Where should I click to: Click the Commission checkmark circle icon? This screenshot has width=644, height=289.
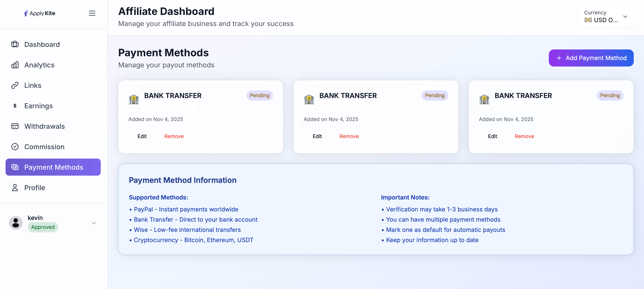(15, 147)
